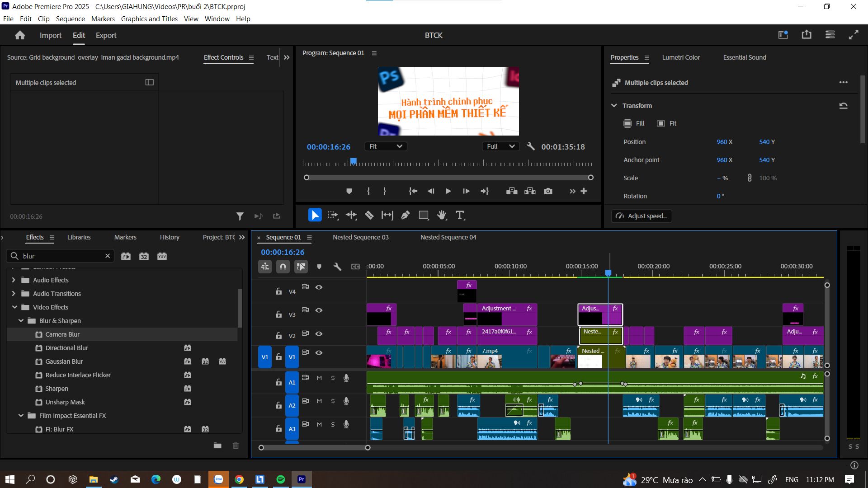Click the Adjust speed button

pyautogui.click(x=642, y=216)
